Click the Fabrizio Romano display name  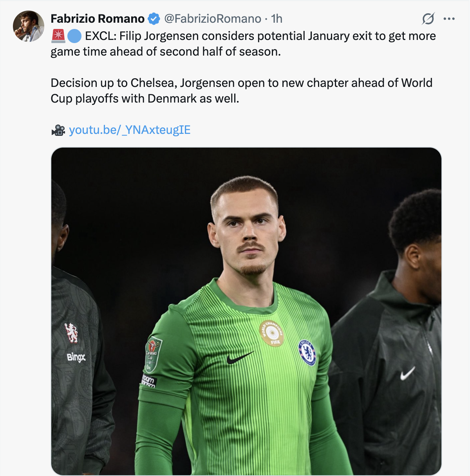point(98,19)
